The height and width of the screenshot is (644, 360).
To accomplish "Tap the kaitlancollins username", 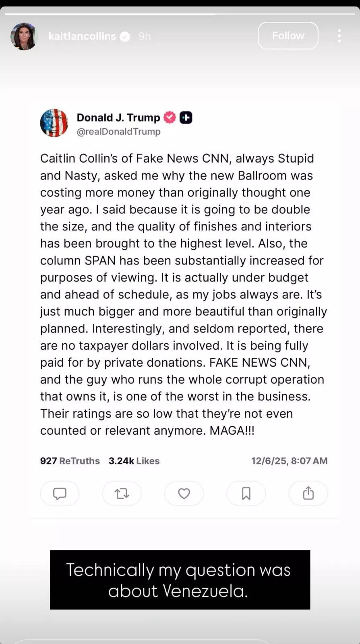I will [x=82, y=36].
